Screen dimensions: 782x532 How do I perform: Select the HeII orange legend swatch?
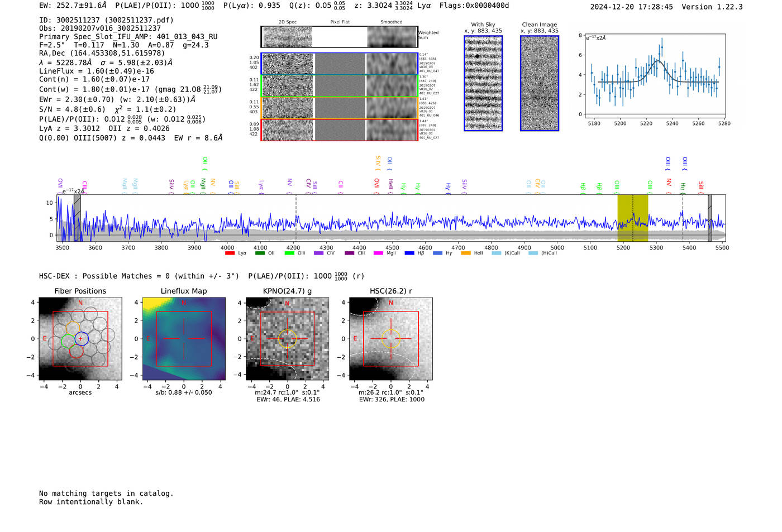(466, 253)
